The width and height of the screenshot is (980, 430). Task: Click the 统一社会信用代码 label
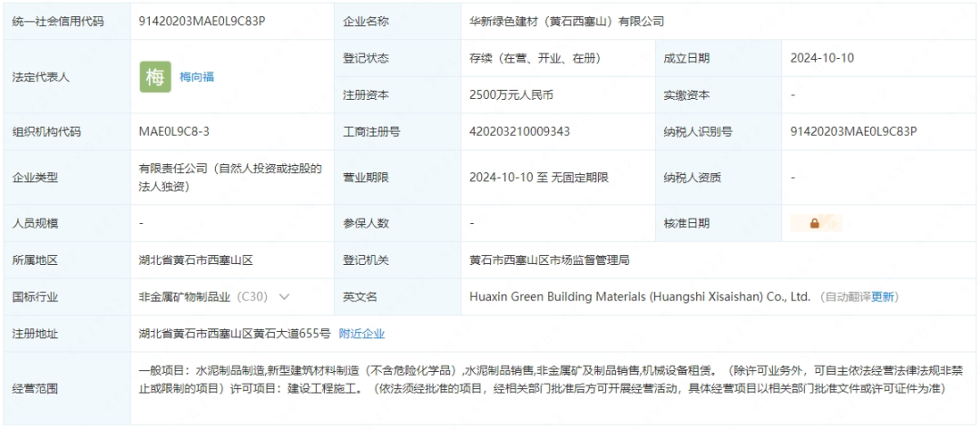58,21
